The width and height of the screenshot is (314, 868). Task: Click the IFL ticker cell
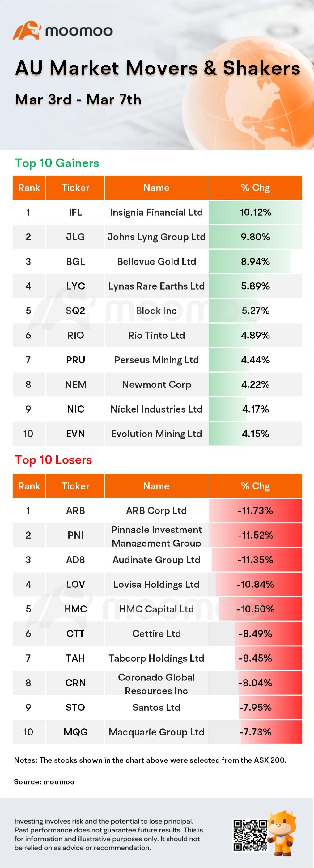click(75, 212)
